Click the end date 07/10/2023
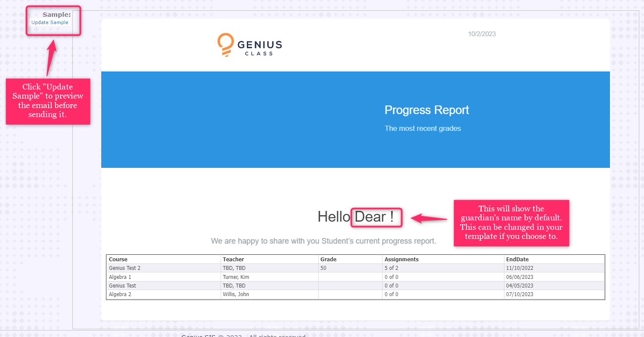Image resolution: width=644 pixels, height=337 pixels. (520, 294)
